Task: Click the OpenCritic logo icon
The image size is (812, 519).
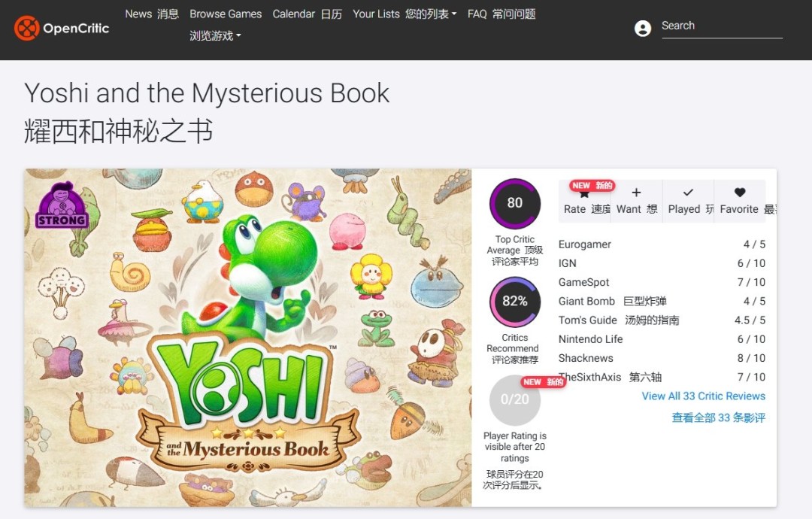Action: (x=26, y=28)
